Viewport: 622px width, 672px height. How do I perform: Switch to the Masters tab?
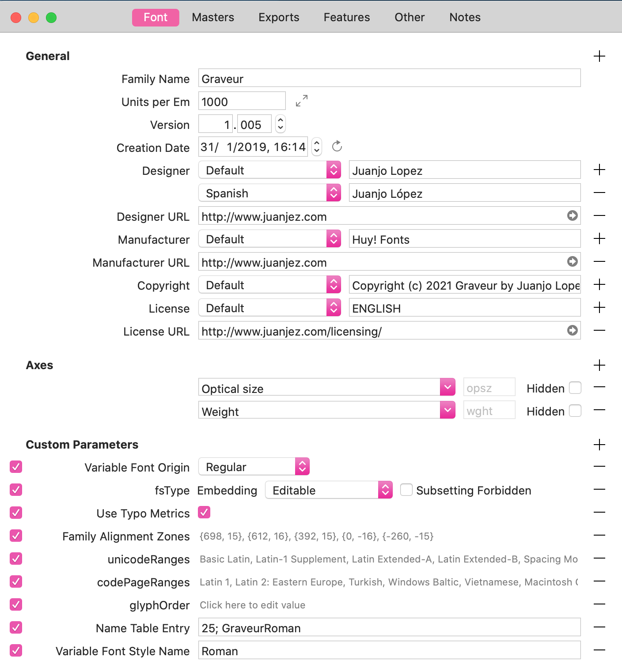tap(213, 17)
